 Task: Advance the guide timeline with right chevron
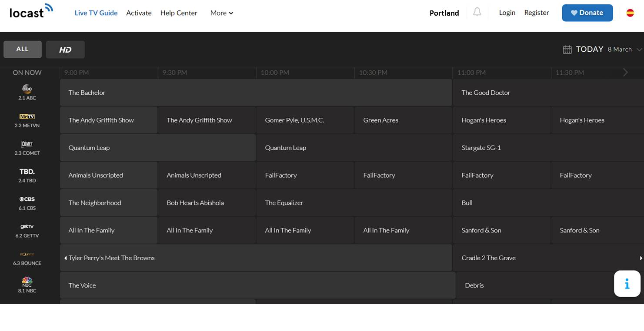[625, 73]
